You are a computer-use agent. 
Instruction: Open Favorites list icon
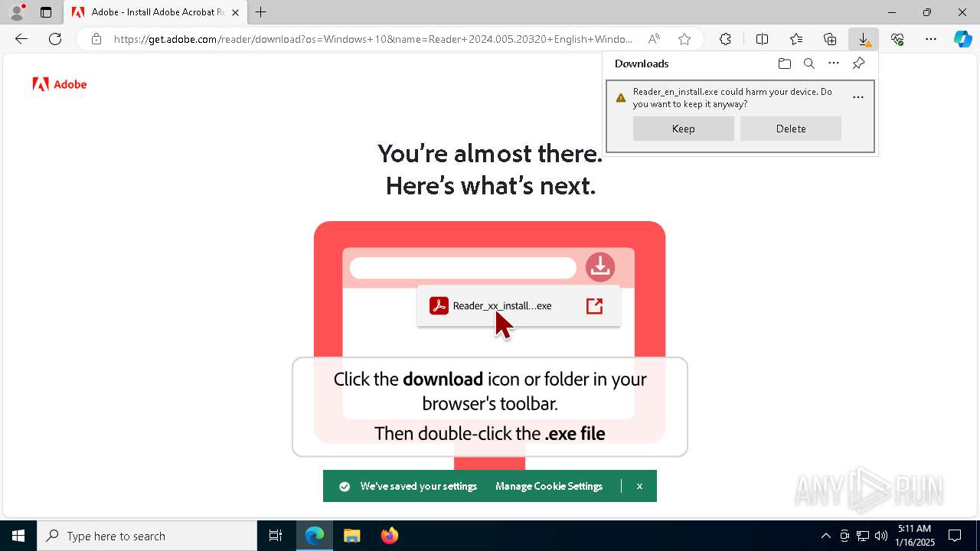point(796,39)
